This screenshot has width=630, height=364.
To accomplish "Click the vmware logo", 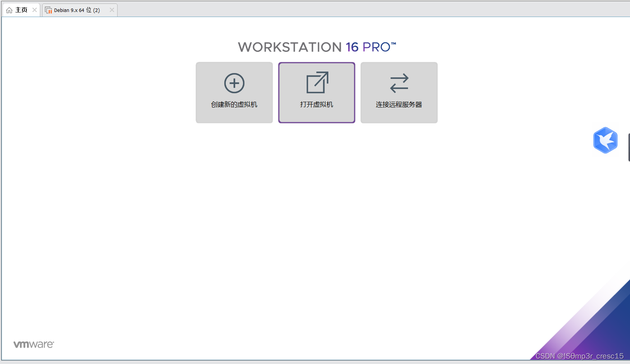I will (34, 344).
